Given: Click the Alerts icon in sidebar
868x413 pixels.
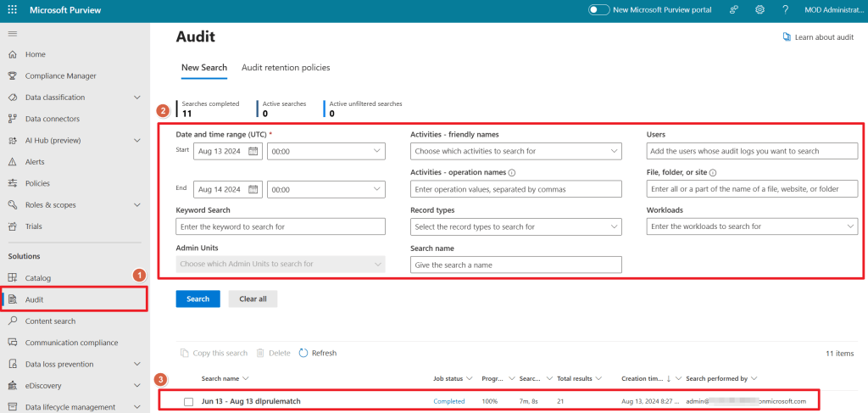Looking at the screenshot, I should [12, 162].
